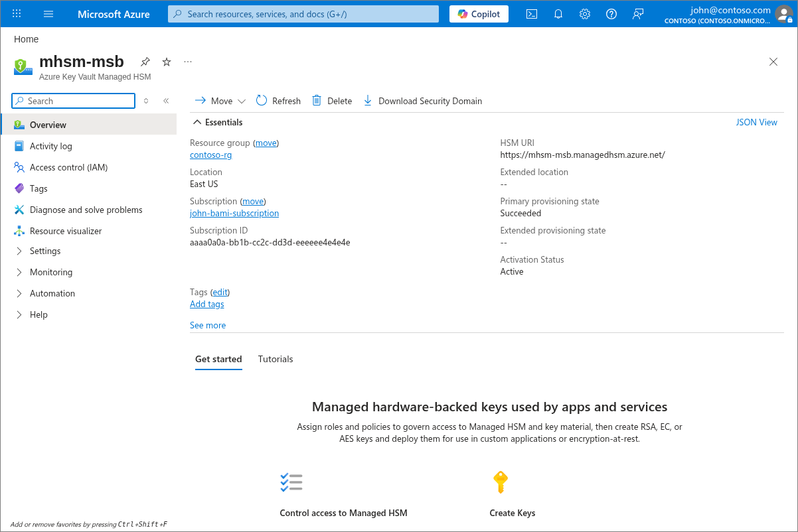
Task: Click the sidebar expand/collapse arrows icon
Action: pos(146,101)
